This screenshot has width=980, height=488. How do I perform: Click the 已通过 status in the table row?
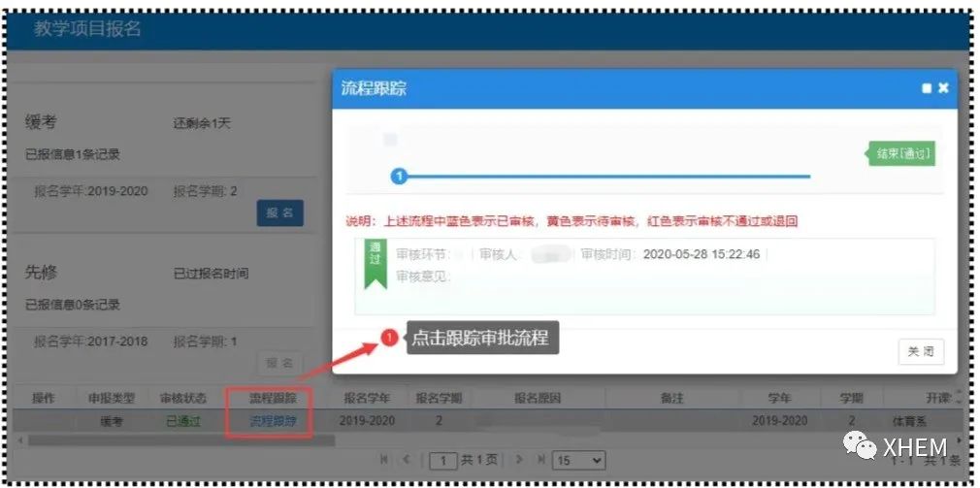(183, 422)
